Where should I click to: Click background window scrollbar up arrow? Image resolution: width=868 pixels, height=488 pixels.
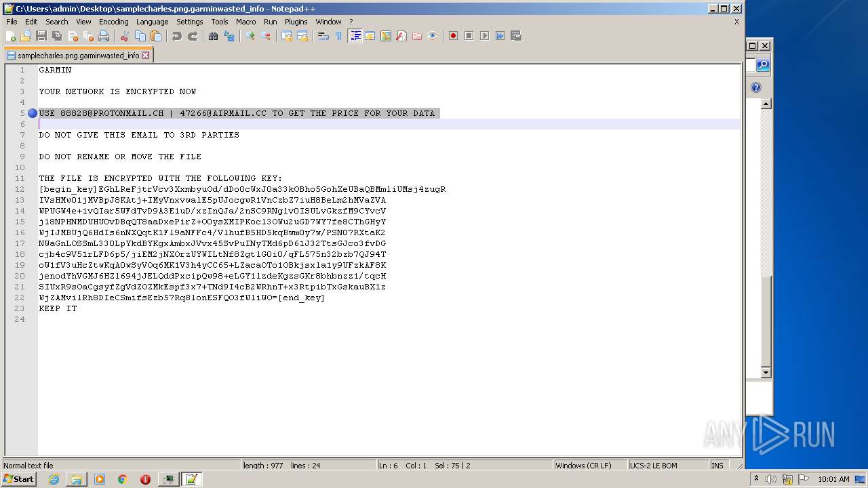click(x=766, y=104)
